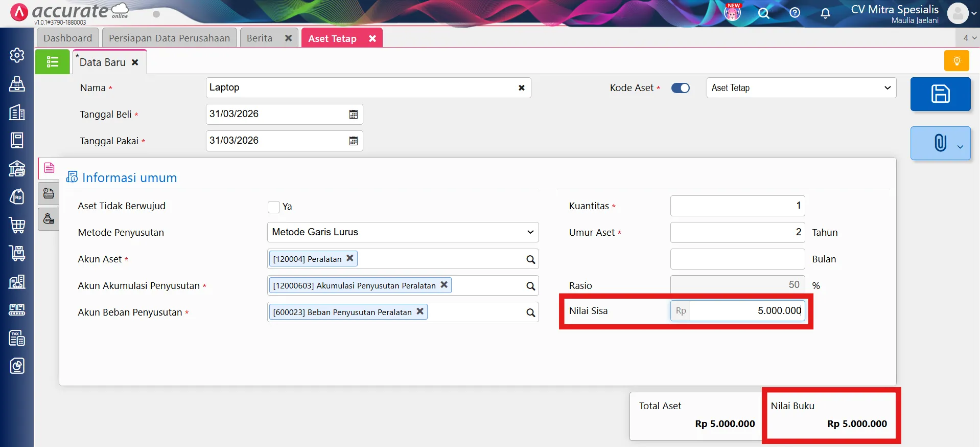This screenshot has height=447, width=980.
Task: Open the fixed asset building sidebar icon
Action: tap(17, 281)
